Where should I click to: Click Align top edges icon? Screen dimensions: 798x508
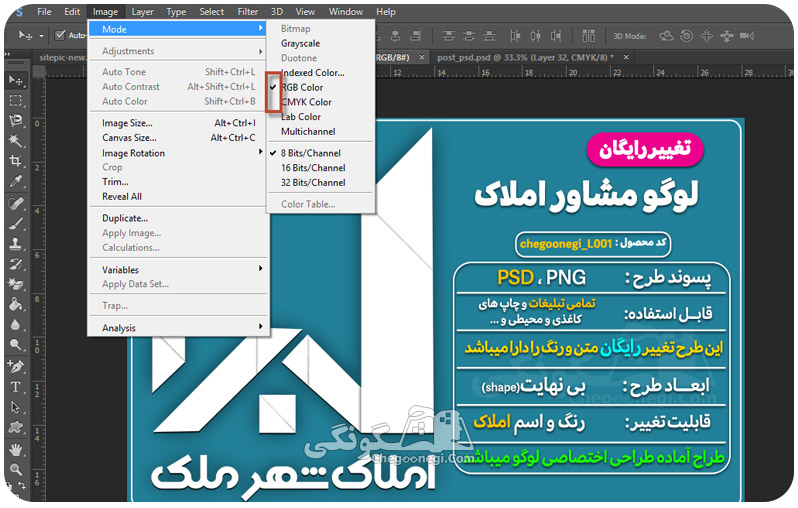pos(448,36)
